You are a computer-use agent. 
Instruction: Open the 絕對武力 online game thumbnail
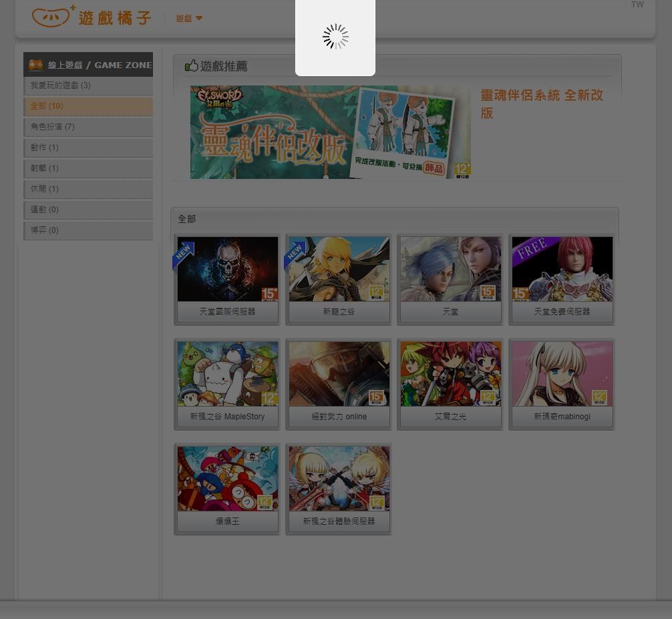(x=339, y=374)
